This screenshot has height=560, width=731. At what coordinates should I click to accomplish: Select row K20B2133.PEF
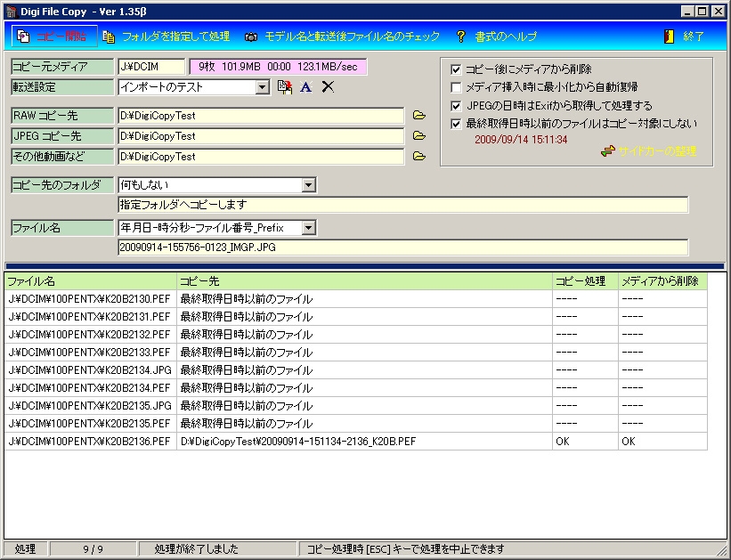(356, 352)
